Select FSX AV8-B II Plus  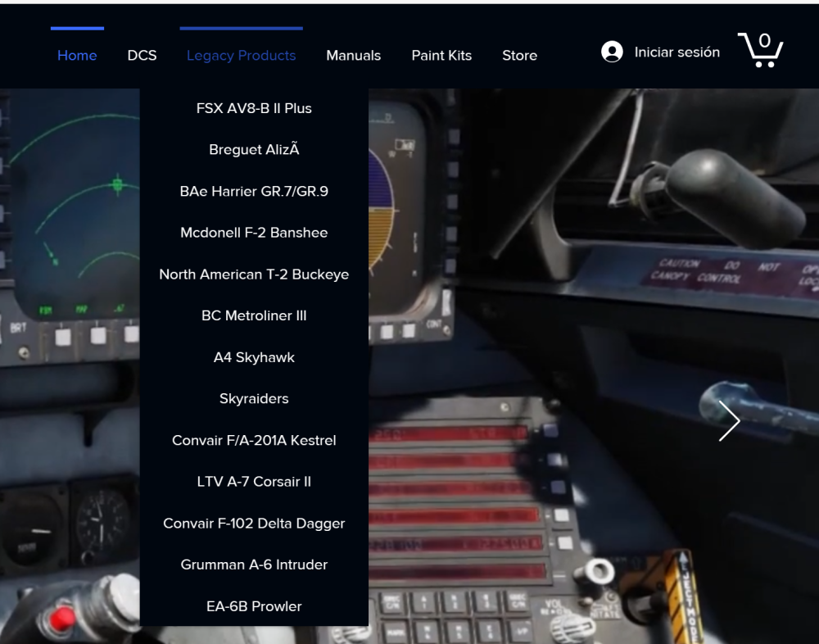click(x=254, y=108)
